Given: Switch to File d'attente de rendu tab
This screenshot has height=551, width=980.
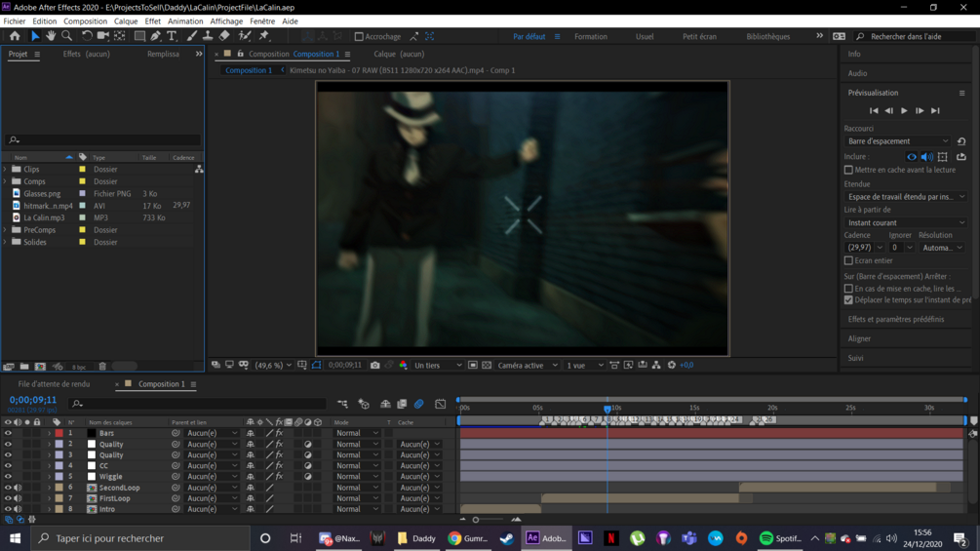Looking at the screenshot, I should [x=54, y=384].
